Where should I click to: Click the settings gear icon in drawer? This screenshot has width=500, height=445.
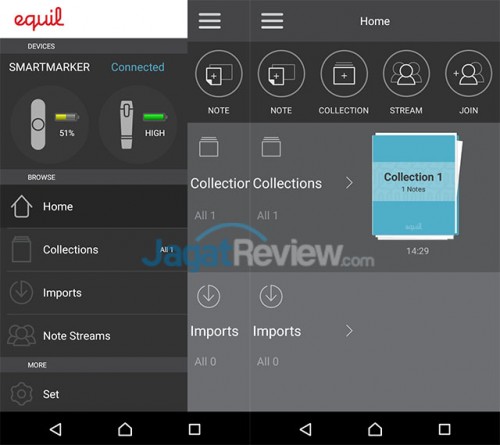[21, 394]
